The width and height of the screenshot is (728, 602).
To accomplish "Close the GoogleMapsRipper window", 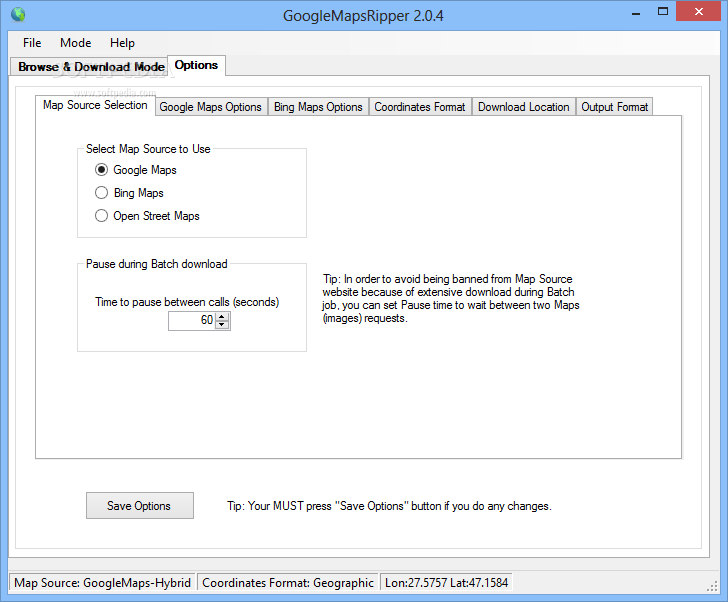I will click(698, 12).
